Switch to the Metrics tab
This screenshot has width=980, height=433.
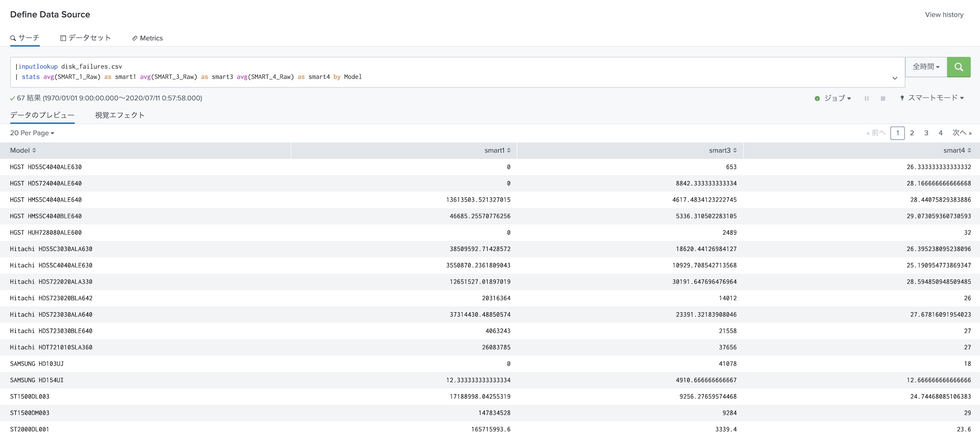(x=147, y=38)
